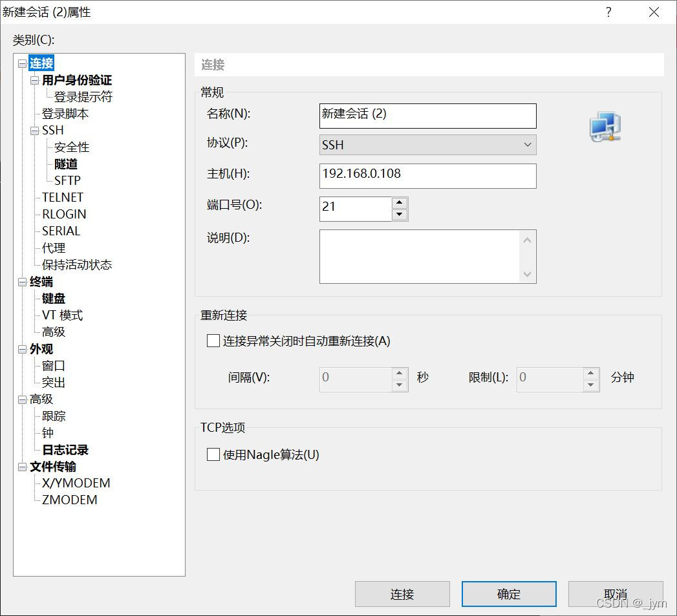Increase the port number using up arrow
The height and width of the screenshot is (616, 677).
pyautogui.click(x=400, y=202)
